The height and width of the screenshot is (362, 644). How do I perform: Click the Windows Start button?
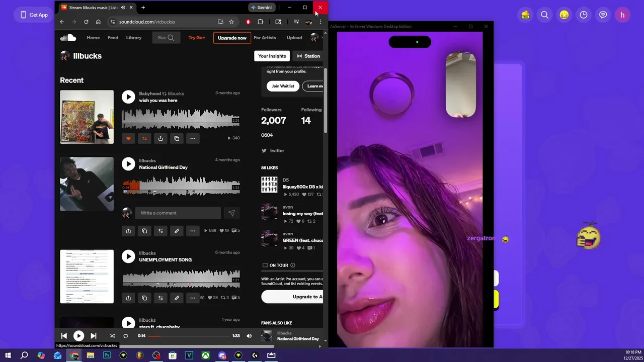click(x=8, y=355)
